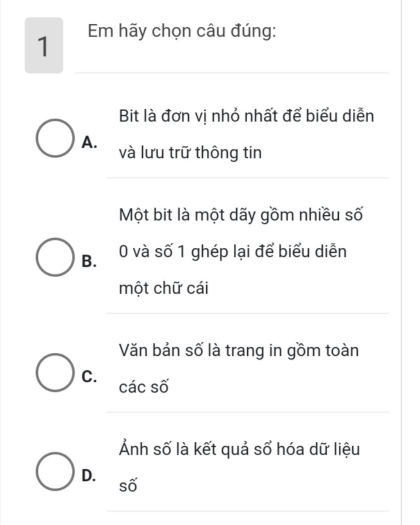
Task: Click the divider line under the question title
Action: [x=232, y=73]
